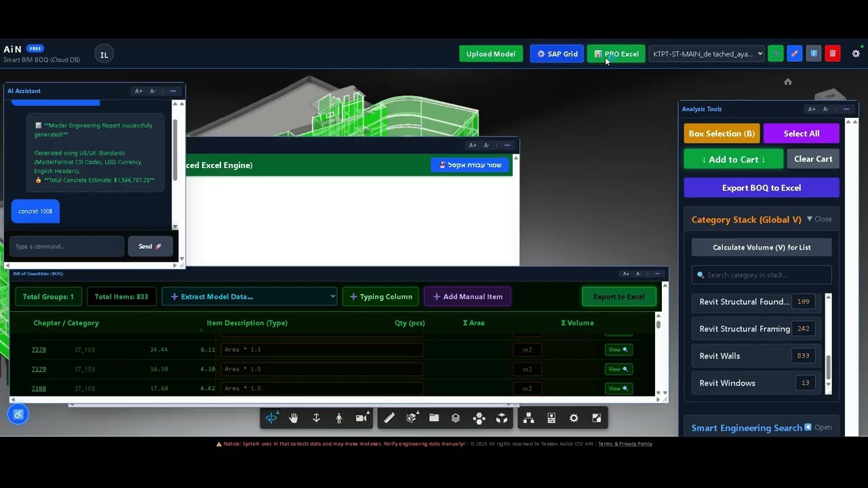Decrease font A- in AI Assistant panel
This screenshot has width=868, height=488.
click(153, 91)
